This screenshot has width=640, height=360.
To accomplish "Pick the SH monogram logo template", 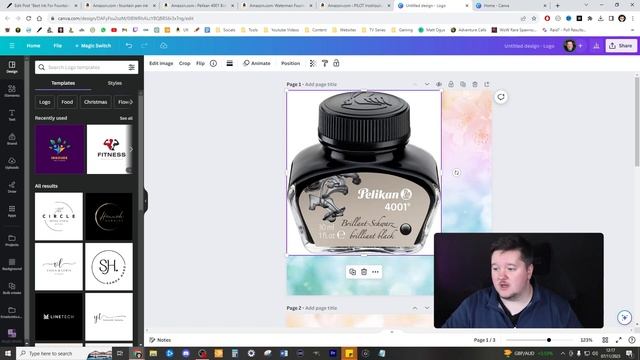I will 109,266.
